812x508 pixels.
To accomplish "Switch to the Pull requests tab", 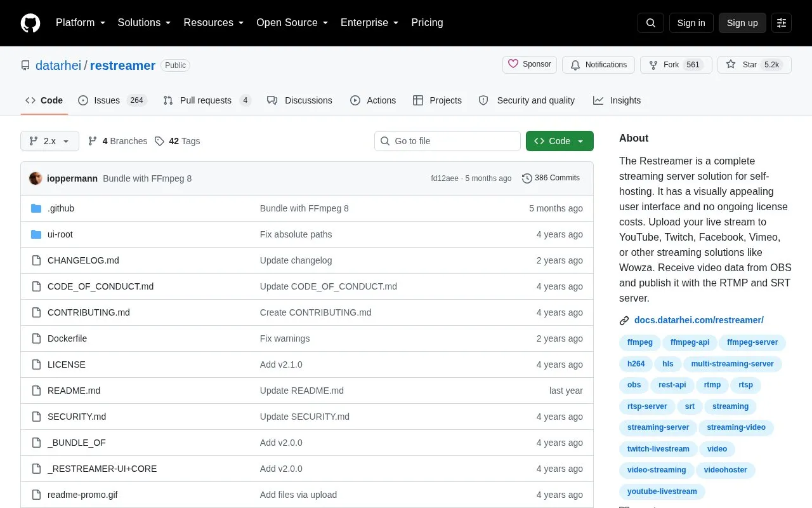I will click(x=207, y=100).
